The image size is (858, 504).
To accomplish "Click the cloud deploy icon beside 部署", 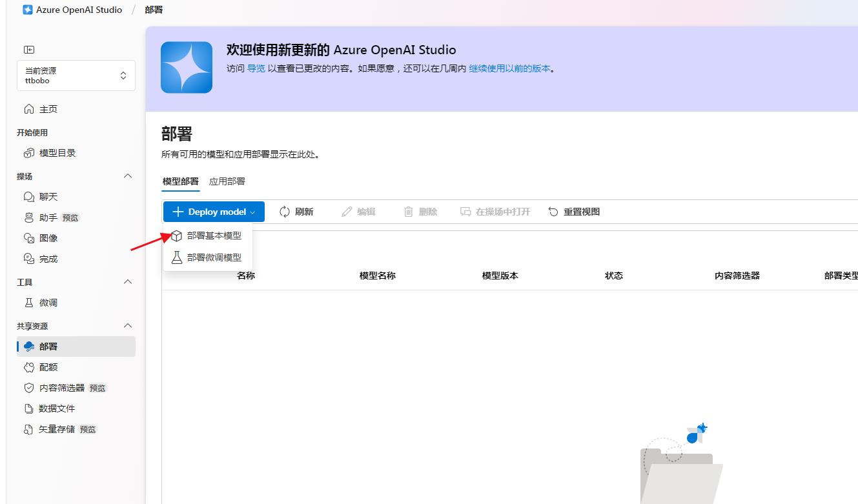I will [28, 347].
